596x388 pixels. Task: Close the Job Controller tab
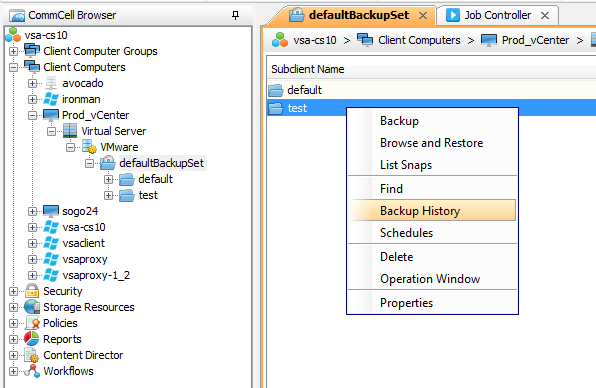tap(545, 16)
